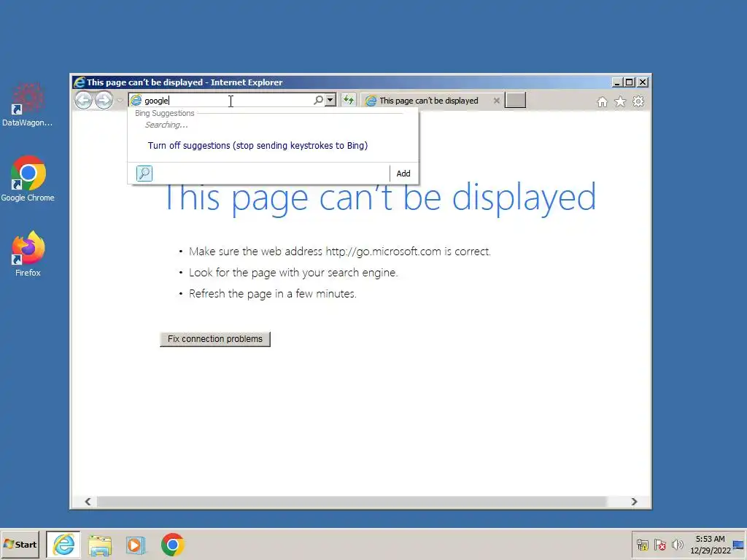The height and width of the screenshot is (560, 747).
Task: Open recent pages dropdown beside forward button
Action: (120, 101)
